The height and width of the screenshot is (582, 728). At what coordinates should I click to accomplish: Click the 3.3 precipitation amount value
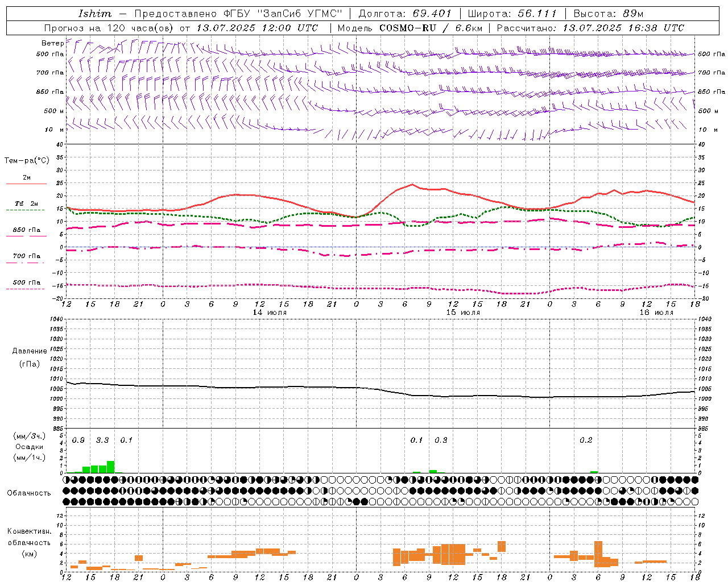(102, 440)
